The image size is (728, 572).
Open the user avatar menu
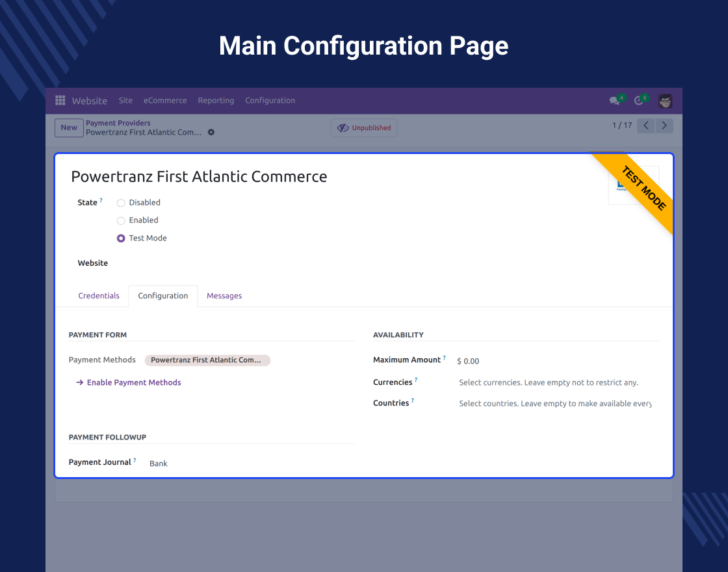[x=665, y=101]
